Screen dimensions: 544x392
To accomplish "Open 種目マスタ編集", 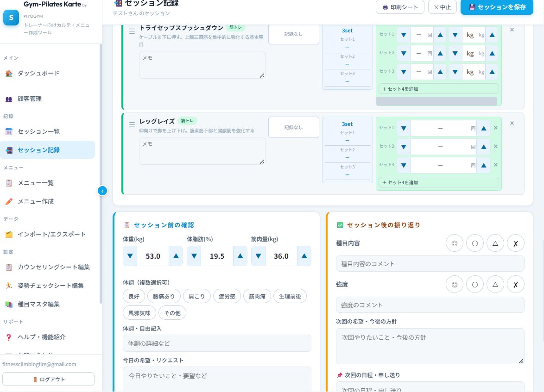I will 48,304.
